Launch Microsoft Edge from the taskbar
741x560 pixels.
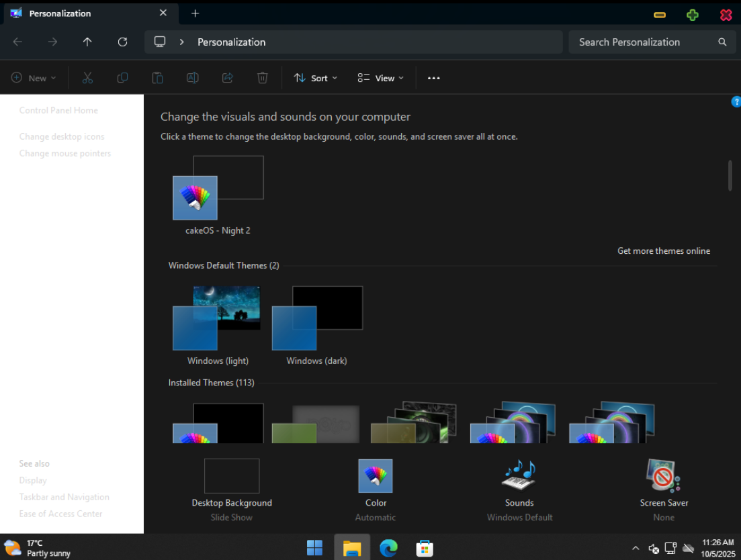388,548
